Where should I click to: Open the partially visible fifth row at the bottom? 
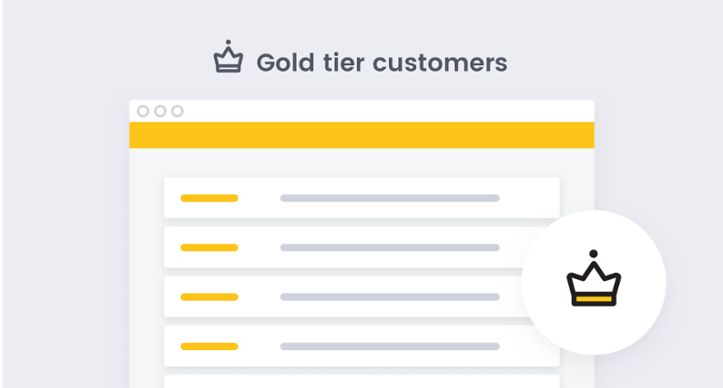[x=362, y=382]
